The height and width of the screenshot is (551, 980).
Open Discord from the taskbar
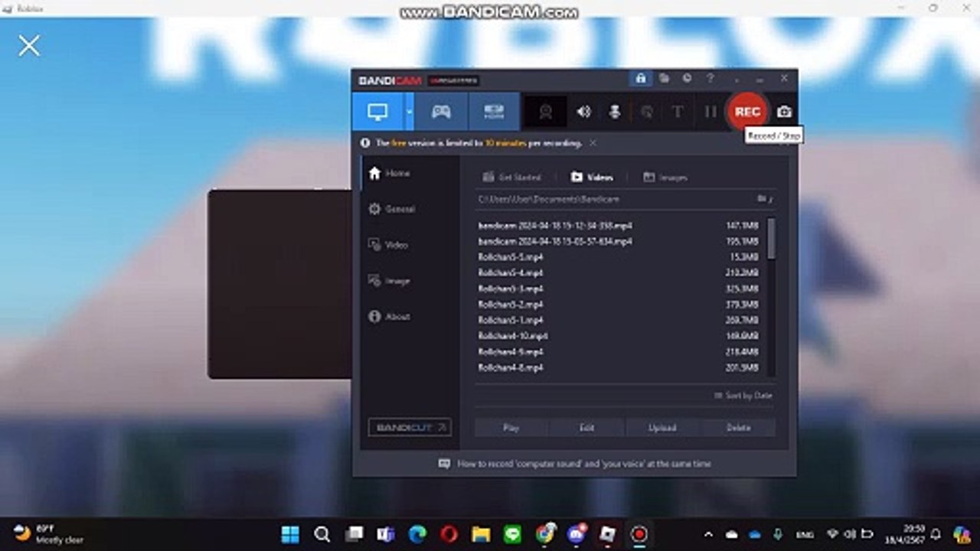pos(577,533)
